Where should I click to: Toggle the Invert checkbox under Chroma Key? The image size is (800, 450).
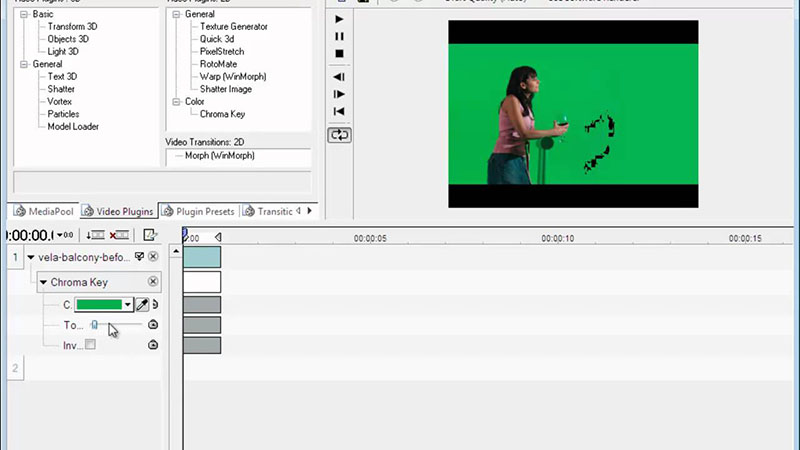tap(90, 345)
